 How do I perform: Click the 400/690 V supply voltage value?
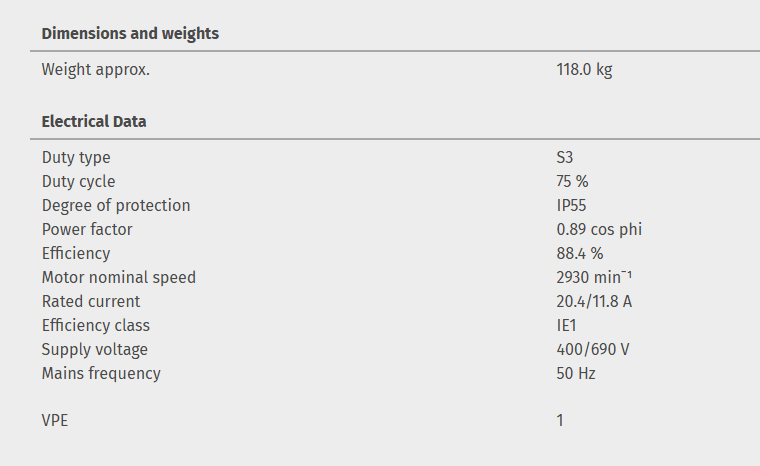[593, 350]
